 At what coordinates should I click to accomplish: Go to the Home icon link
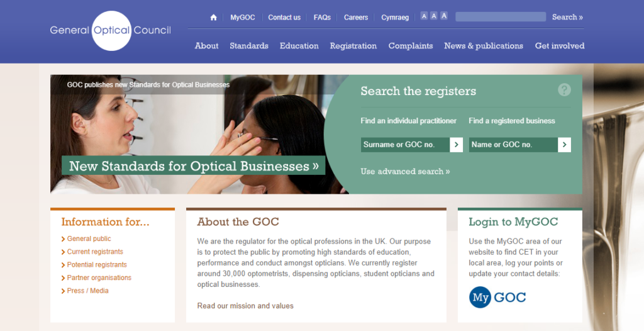(x=213, y=17)
